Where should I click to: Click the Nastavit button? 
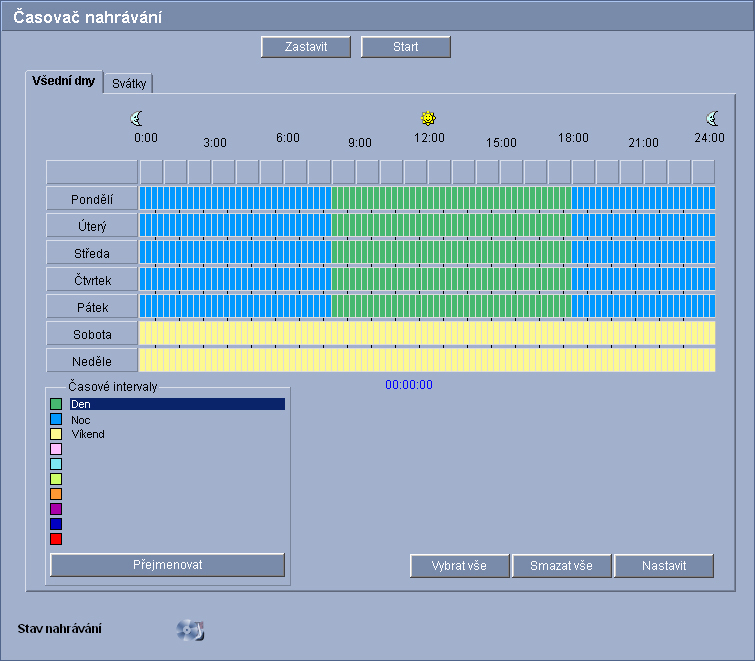coord(664,566)
